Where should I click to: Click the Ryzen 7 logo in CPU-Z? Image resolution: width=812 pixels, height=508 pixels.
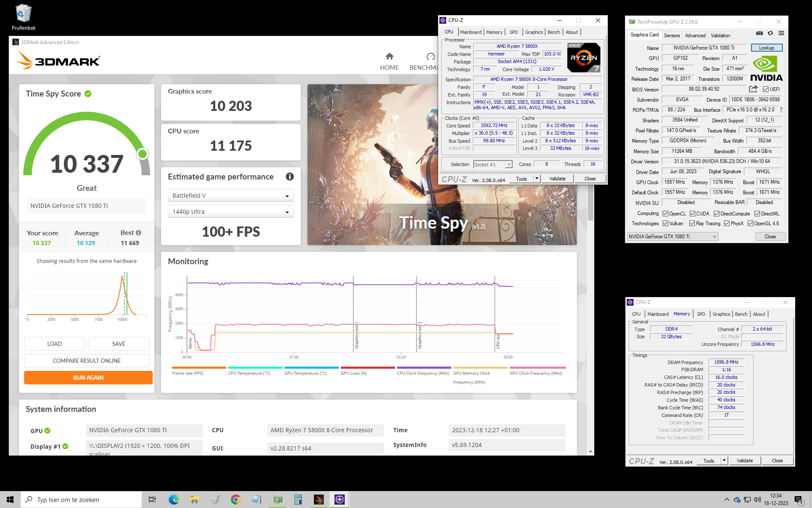coord(584,58)
